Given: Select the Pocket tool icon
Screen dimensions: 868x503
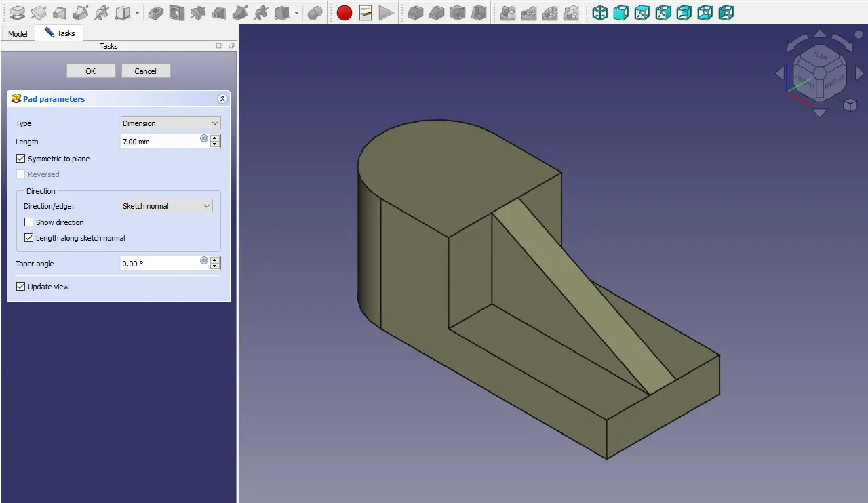Looking at the screenshot, I should point(156,12).
